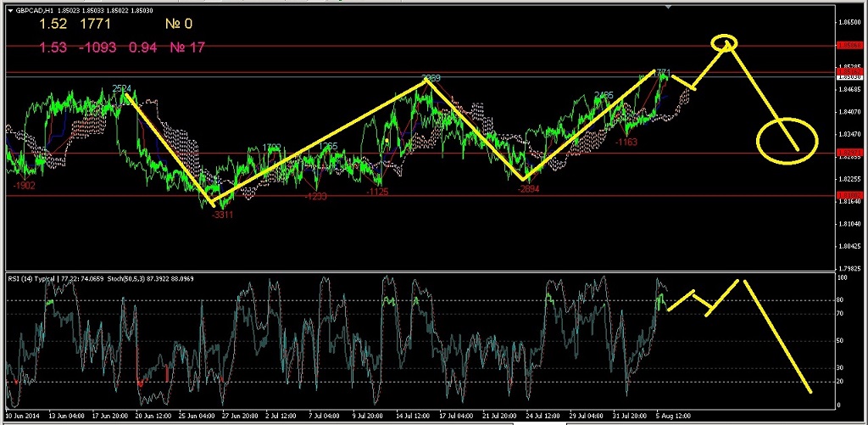Click the 2524 swing high label
This screenshot has width=868, height=425.
122,88
